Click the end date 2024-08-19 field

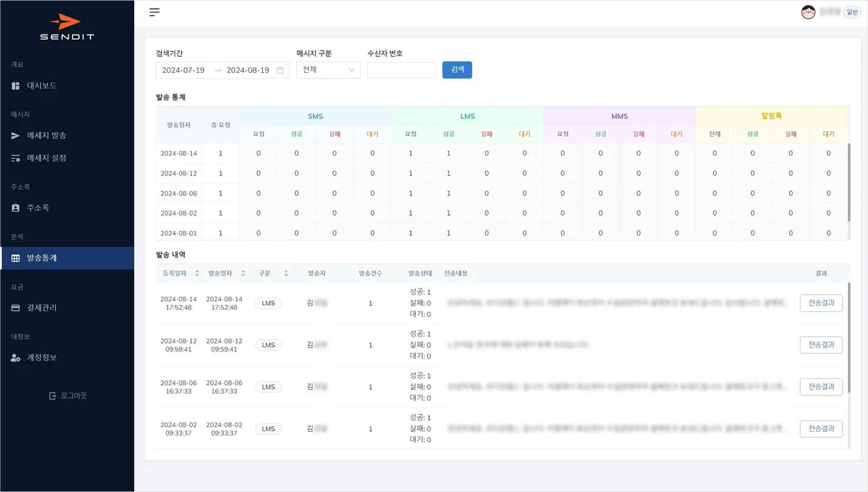248,70
